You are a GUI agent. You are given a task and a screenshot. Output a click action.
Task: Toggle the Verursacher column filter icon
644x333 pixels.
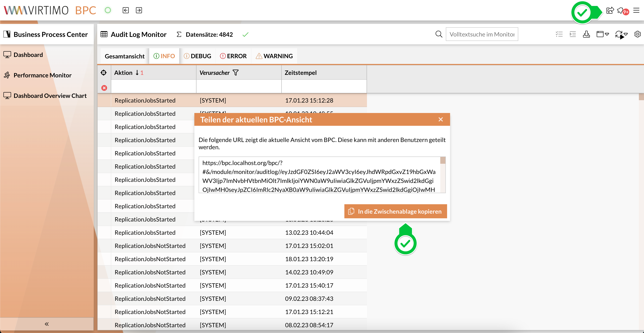coord(235,72)
